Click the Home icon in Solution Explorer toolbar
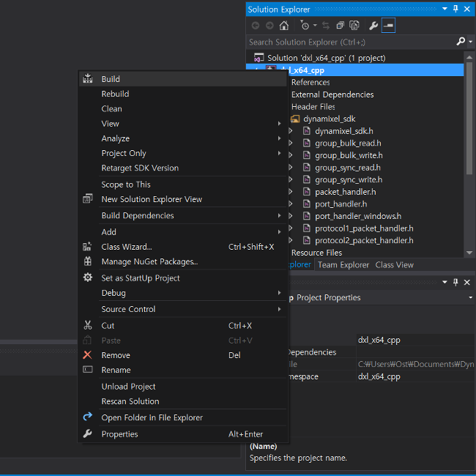Viewport: 476px width, 476px height. 284,26
